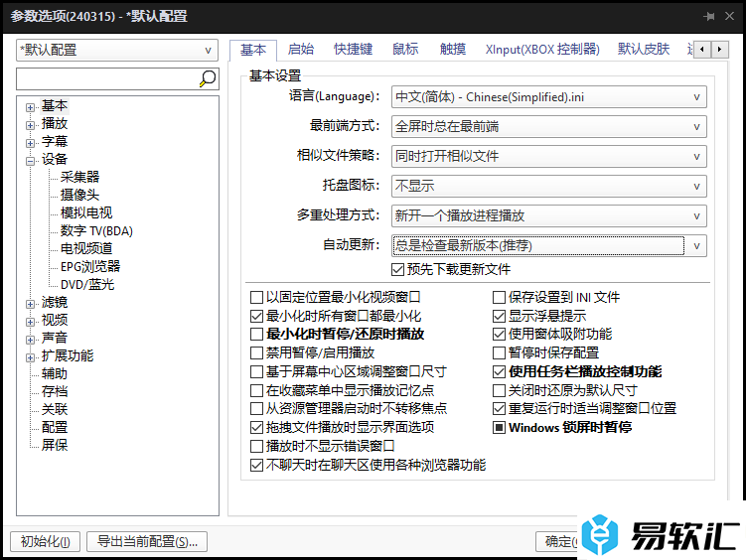This screenshot has width=746, height=560.
Task: Open the 最前端方式 dropdown
Action: click(548, 126)
